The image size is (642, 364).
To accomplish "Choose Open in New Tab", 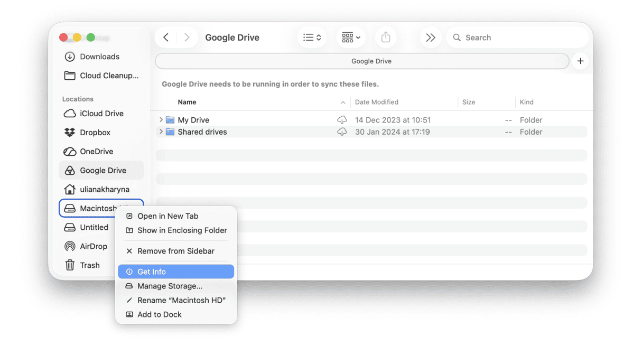I will (176, 216).
